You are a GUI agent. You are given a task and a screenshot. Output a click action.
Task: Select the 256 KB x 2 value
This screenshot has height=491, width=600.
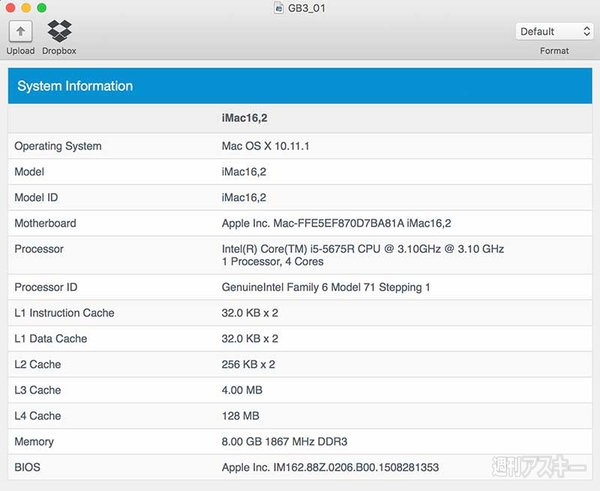pyautogui.click(x=248, y=364)
